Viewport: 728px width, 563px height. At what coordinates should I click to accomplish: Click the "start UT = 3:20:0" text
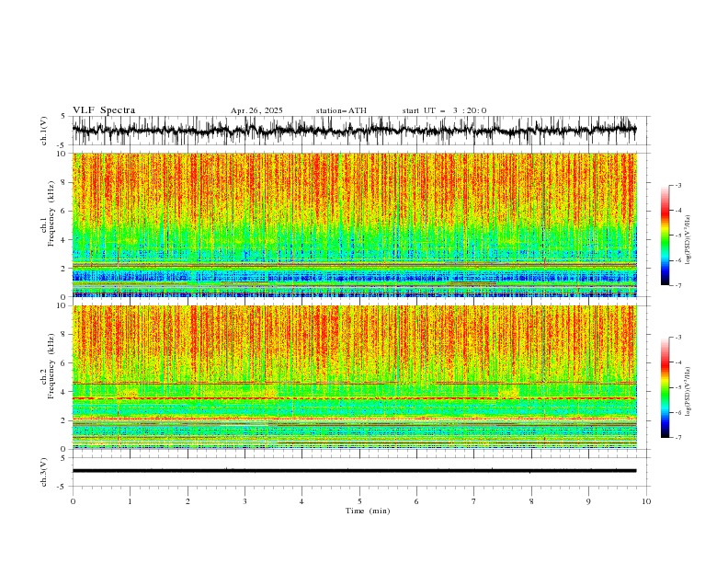tap(444, 110)
